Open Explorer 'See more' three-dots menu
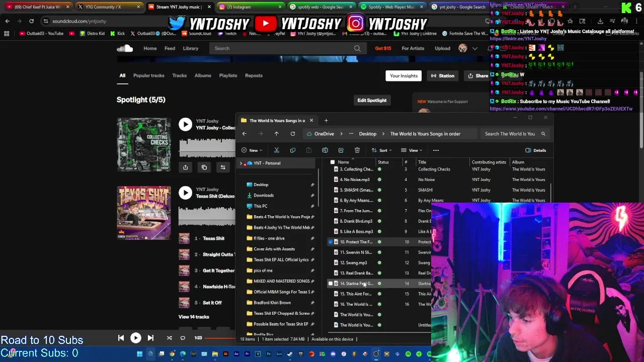 click(436, 150)
